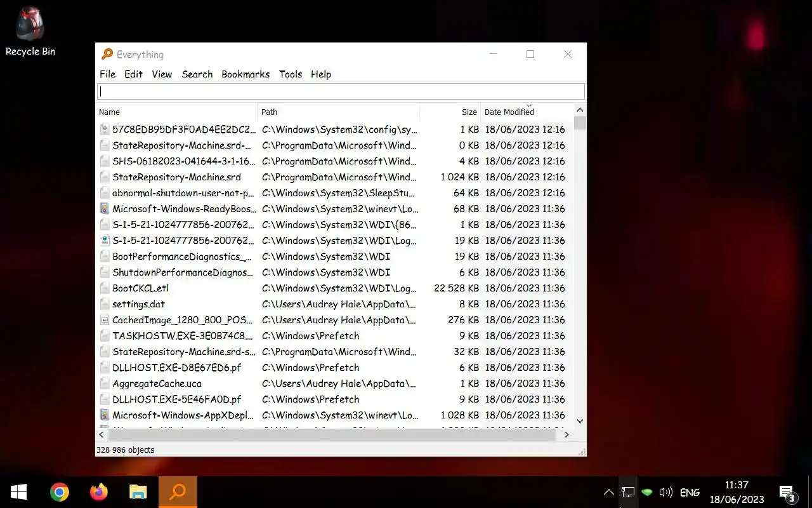Click horizontal scrollbar left arrow
This screenshot has width=812, height=508.
coord(102,435)
